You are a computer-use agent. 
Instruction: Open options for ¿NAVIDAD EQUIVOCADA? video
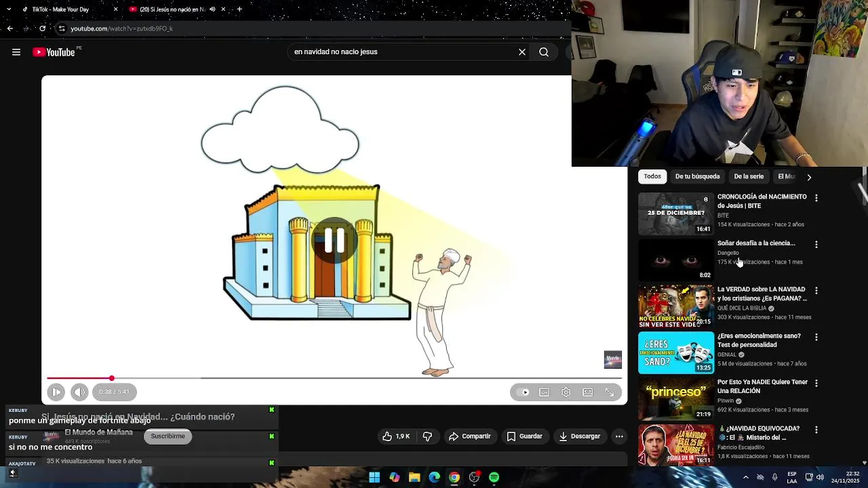[816, 430]
